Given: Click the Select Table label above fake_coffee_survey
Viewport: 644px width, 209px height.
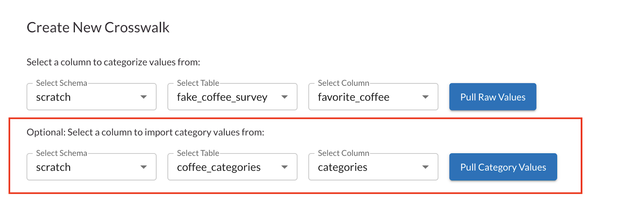Looking at the screenshot, I should click(198, 83).
